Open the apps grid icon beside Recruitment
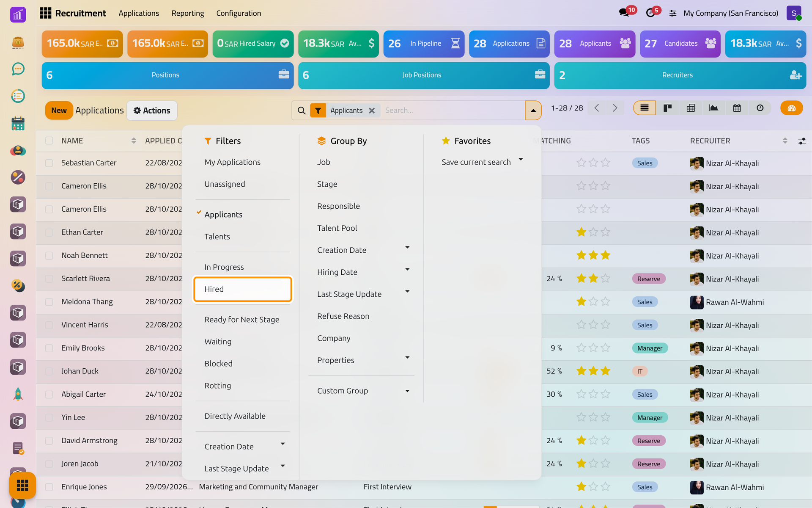The width and height of the screenshot is (812, 508). click(x=45, y=13)
